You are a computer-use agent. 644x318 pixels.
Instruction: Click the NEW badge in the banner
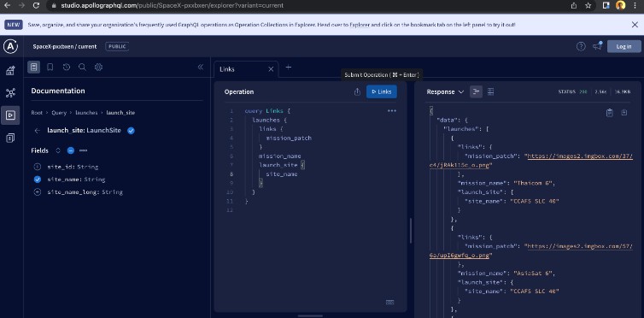(x=14, y=25)
